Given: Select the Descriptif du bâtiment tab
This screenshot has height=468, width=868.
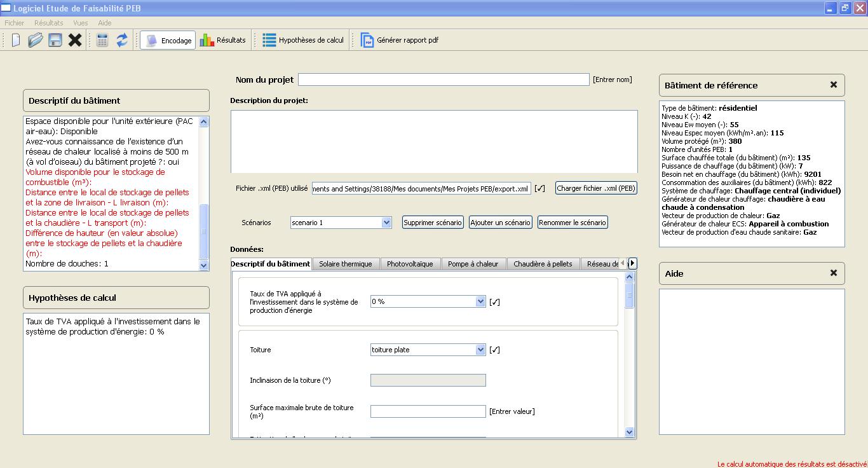Looking at the screenshot, I should pos(271,263).
